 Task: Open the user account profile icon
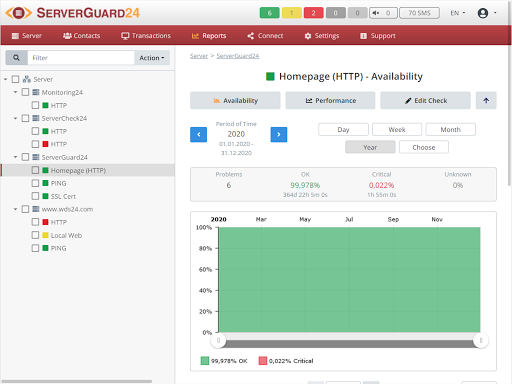(x=483, y=13)
